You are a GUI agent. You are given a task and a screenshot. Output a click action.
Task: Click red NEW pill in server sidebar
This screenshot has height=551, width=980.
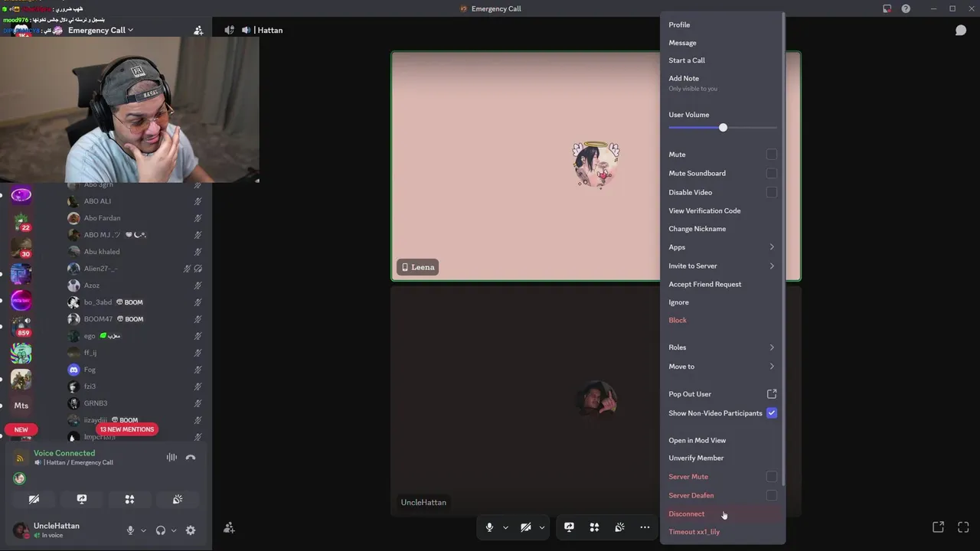(21, 429)
